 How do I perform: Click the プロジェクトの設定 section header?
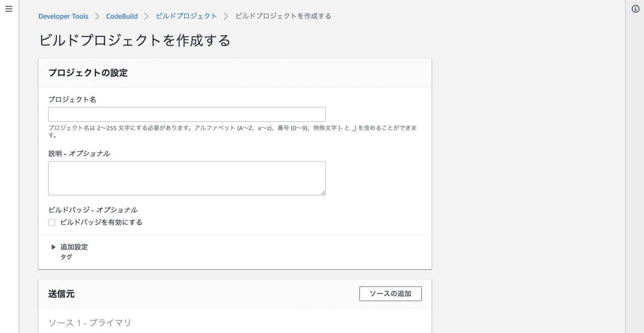[89, 72]
